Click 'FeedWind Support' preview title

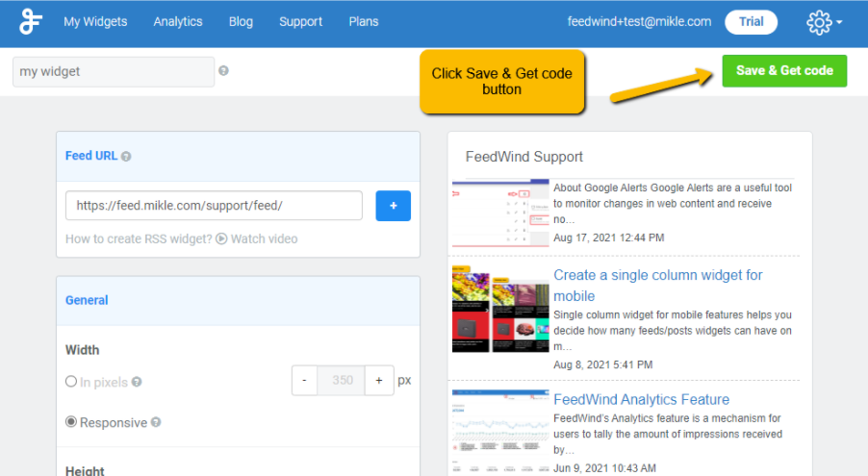click(524, 157)
